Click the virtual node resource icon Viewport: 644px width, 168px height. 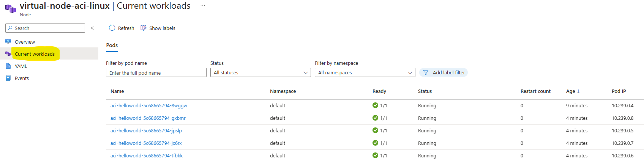click(10, 8)
